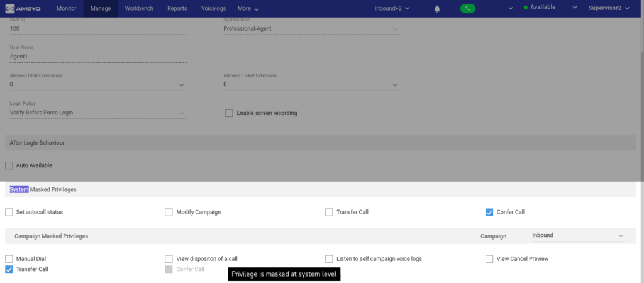Open the inbound+2 campaign selector
Screen dimensions: 644x283
coord(392,8)
